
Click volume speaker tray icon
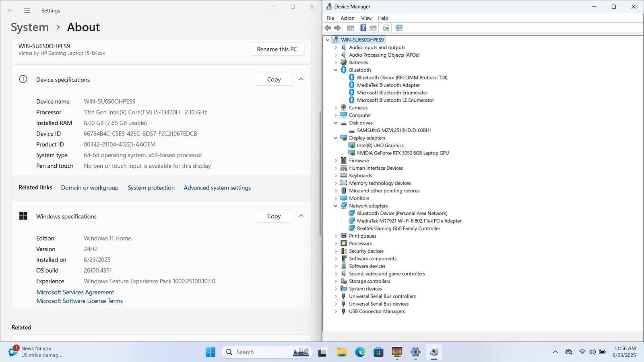pyautogui.click(x=592, y=352)
